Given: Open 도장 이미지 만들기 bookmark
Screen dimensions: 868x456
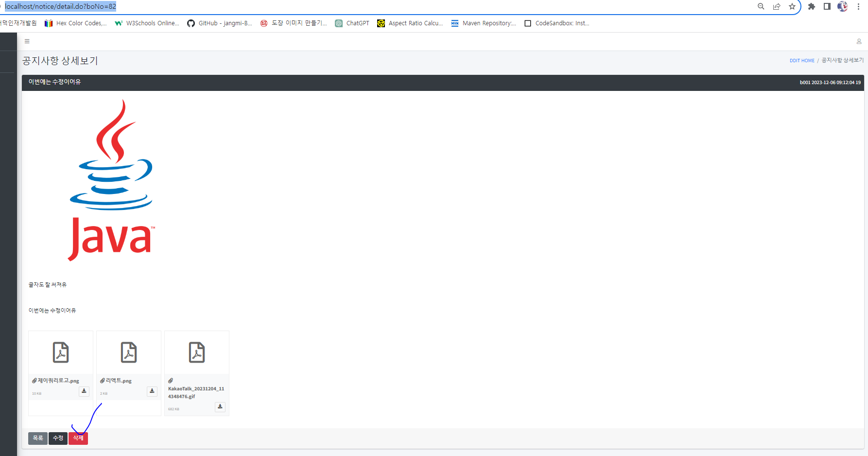Looking at the screenshot, I should tap(294, 23).
